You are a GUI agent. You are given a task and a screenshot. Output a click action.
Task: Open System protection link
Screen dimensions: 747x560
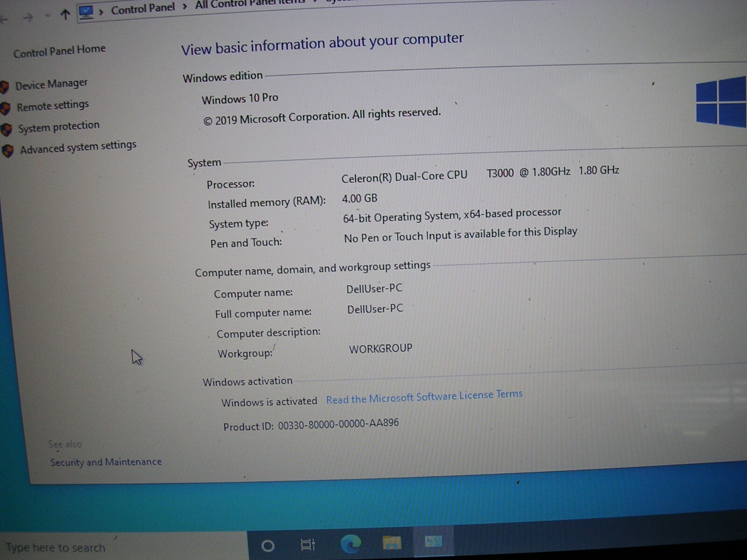[x=59, y=127]
